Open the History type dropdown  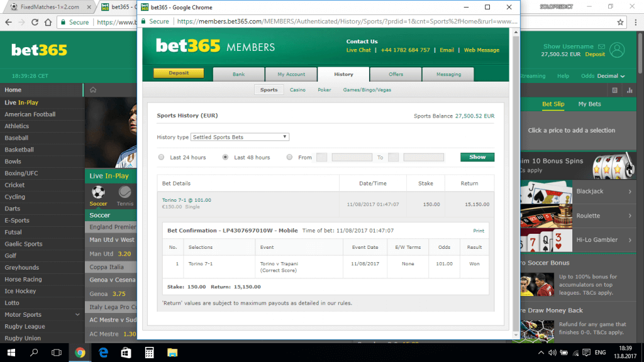(240, 137)
